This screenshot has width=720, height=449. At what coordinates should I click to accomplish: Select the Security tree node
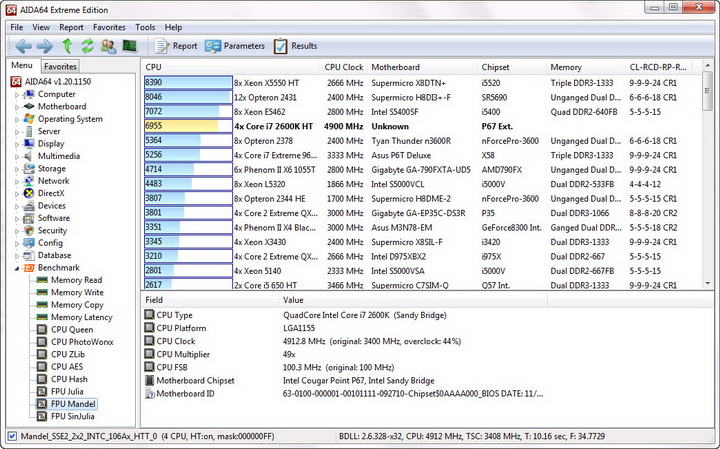[x=52, y=230]
